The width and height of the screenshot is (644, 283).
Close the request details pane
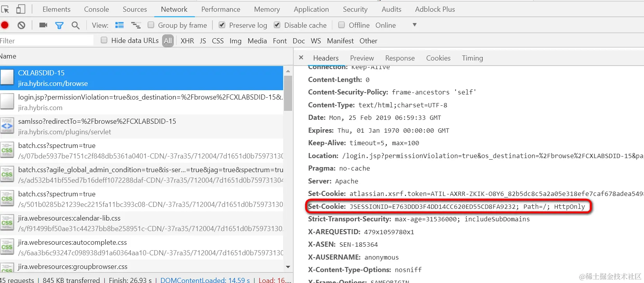pyautogui.click(x=301, y=57)
